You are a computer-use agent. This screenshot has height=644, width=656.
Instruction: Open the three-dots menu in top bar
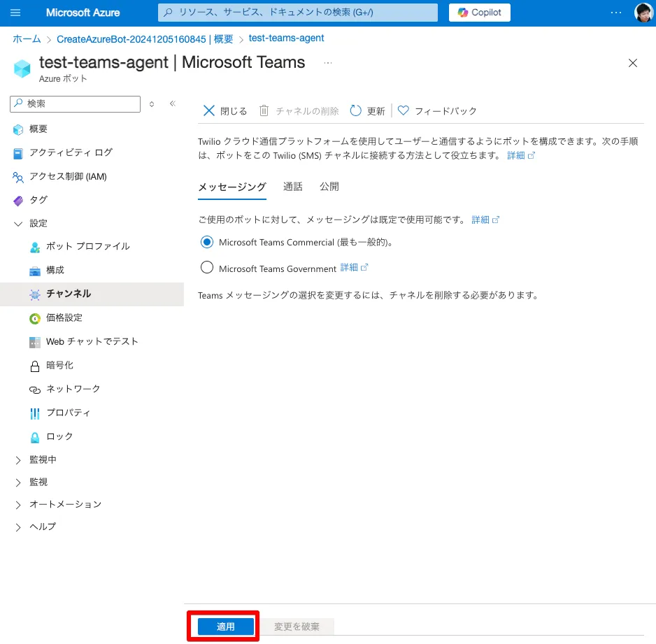(x=616, y=13)
